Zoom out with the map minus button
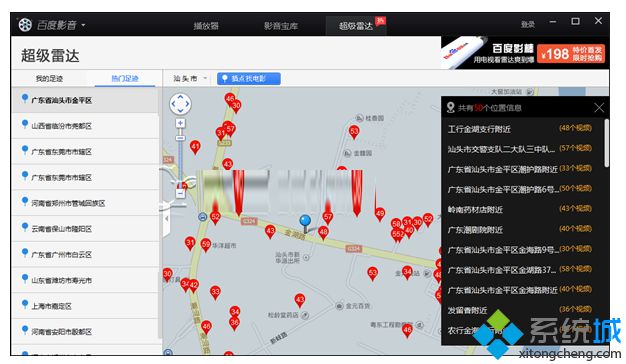Viewport: 626px width, 364px height. [180, 194]
